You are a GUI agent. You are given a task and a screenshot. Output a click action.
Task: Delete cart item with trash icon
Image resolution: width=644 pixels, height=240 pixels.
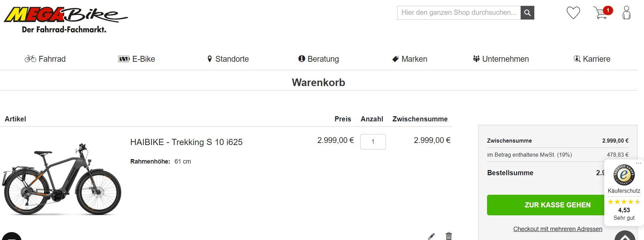point(449,236)
